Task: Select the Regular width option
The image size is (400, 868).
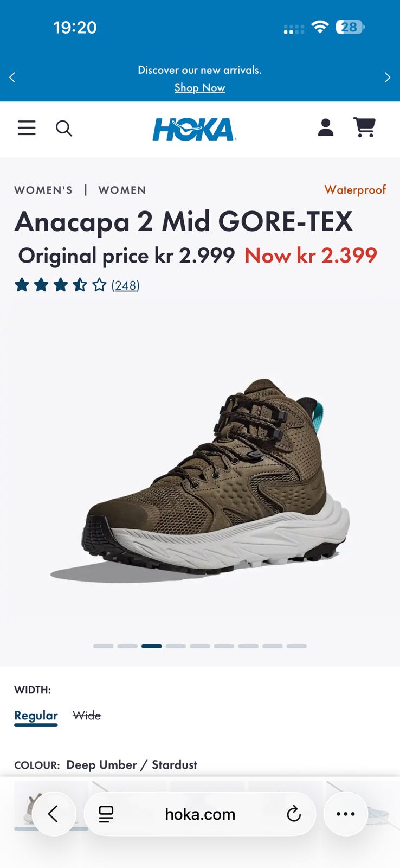Action: coord(36,716)
